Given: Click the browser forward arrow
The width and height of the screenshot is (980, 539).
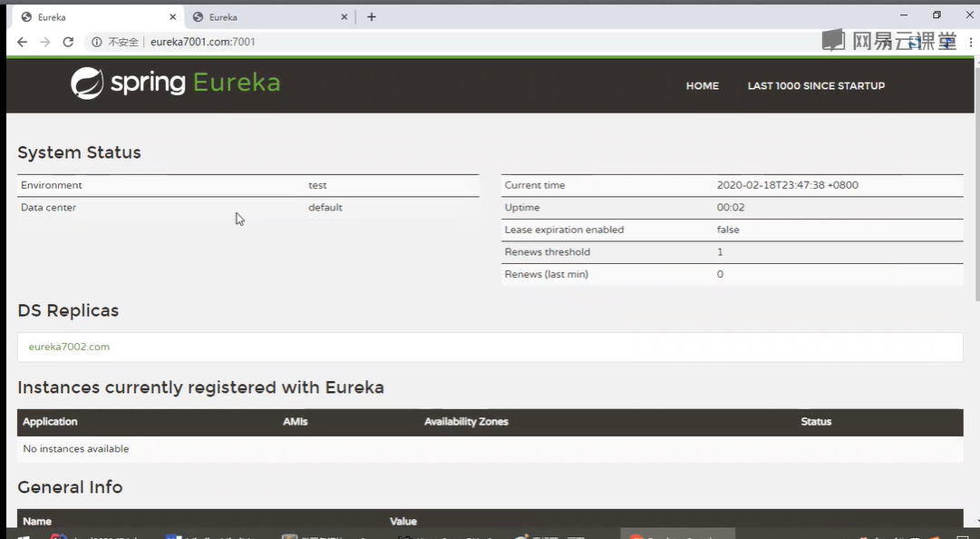Looking at the screenshot, I should [x=45, y=42].
